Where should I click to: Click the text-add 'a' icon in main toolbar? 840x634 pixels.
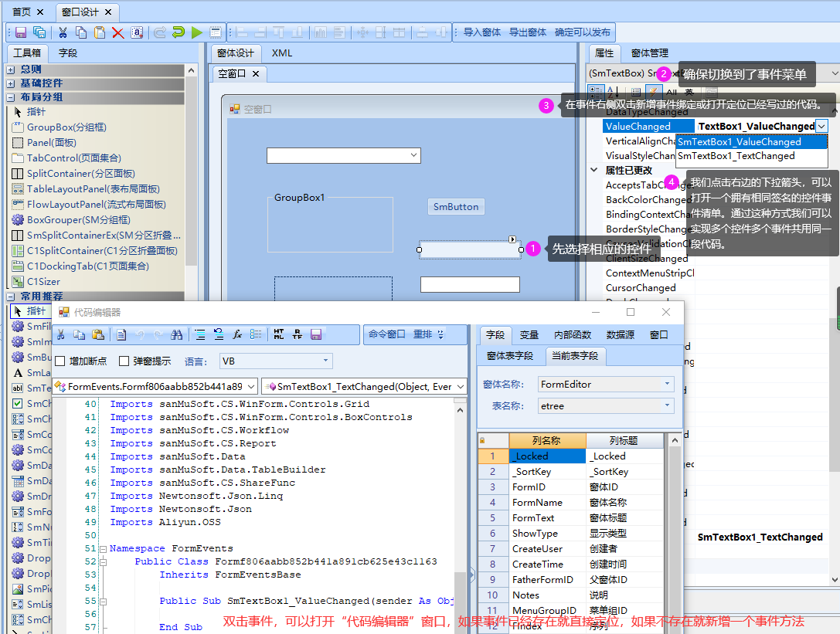point(137,32)
